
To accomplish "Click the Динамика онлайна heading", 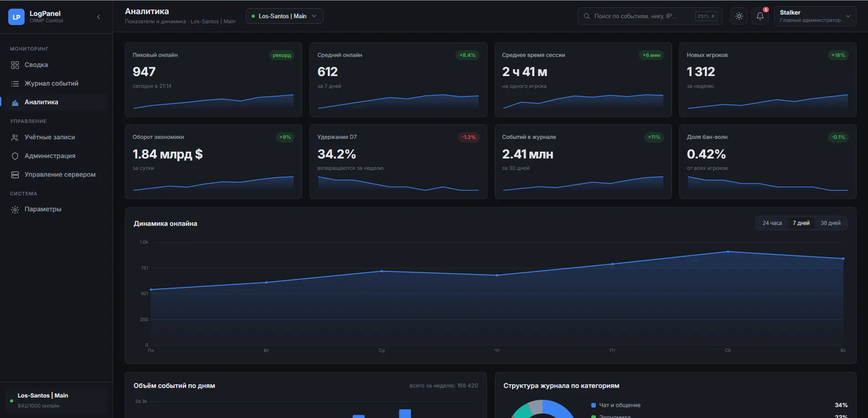I will 165,224.
